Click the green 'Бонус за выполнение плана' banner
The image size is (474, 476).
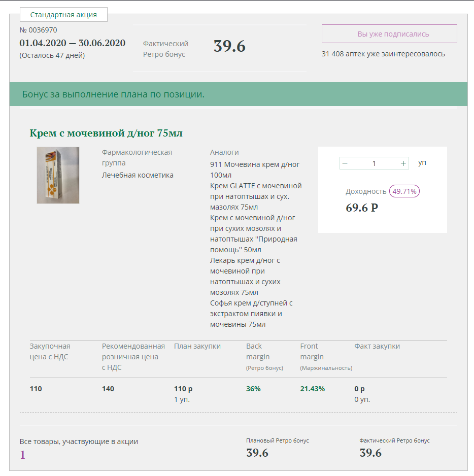(239, 94)
